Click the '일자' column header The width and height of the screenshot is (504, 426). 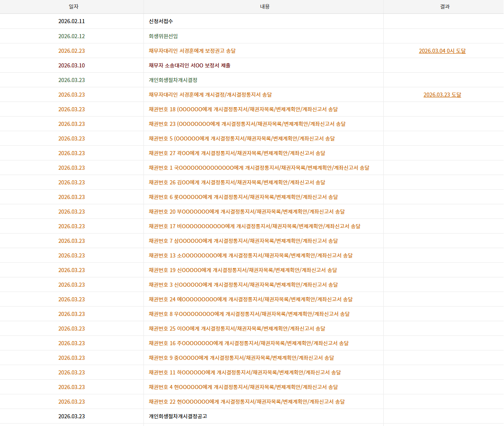[73, 6]
